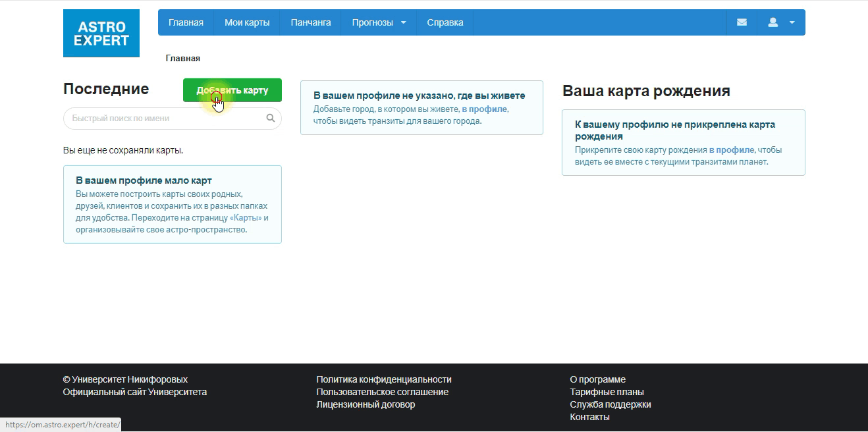Visit the Официальный сайт Университета link
The width and height of the screenshot is (868, 432).
tap(135, 392)
